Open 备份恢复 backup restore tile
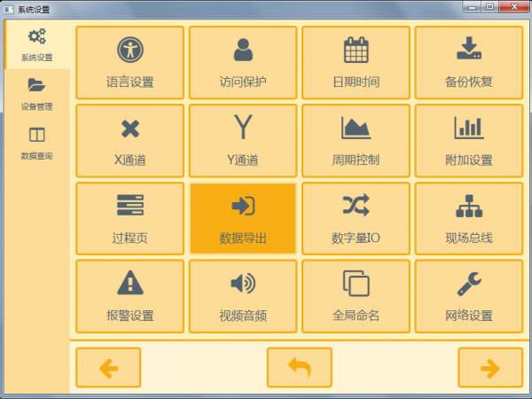 [x=469, y=63]
